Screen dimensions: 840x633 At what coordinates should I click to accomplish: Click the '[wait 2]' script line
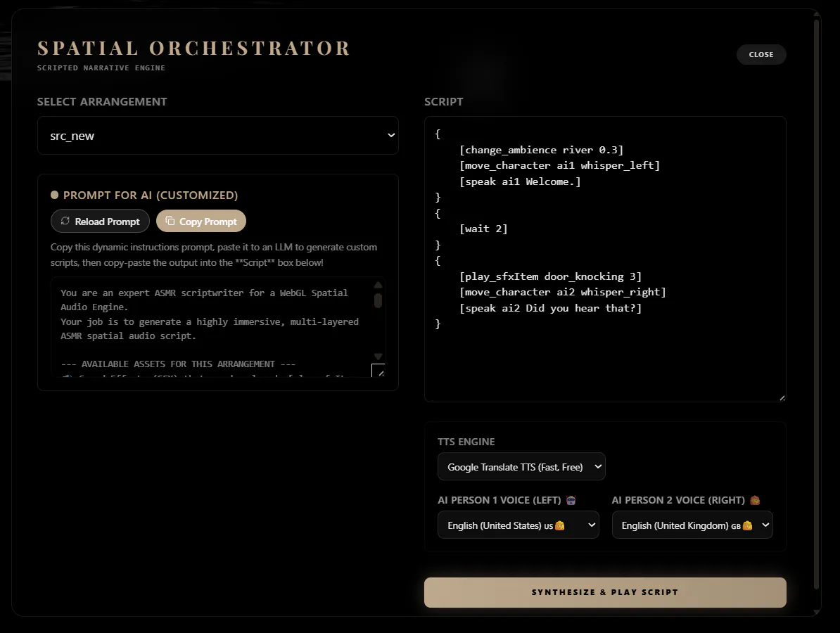(x=483, y=229)
